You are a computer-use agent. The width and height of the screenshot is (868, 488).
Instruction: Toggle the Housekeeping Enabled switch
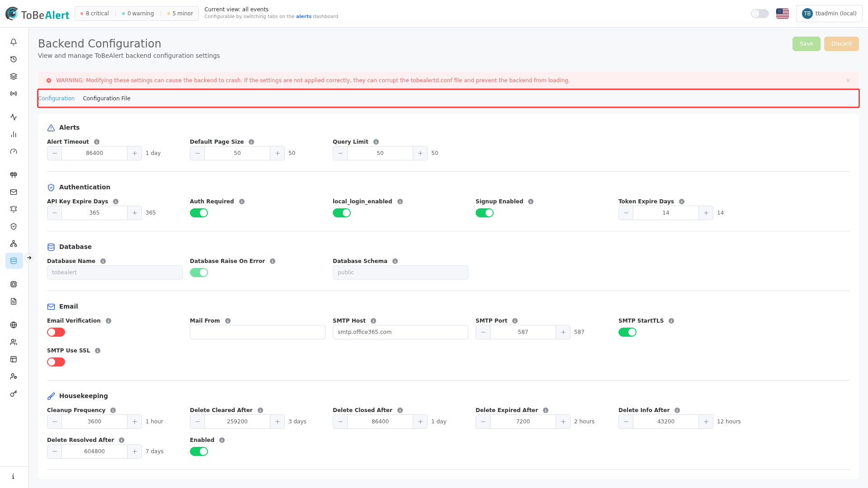(x=199, y=451)
